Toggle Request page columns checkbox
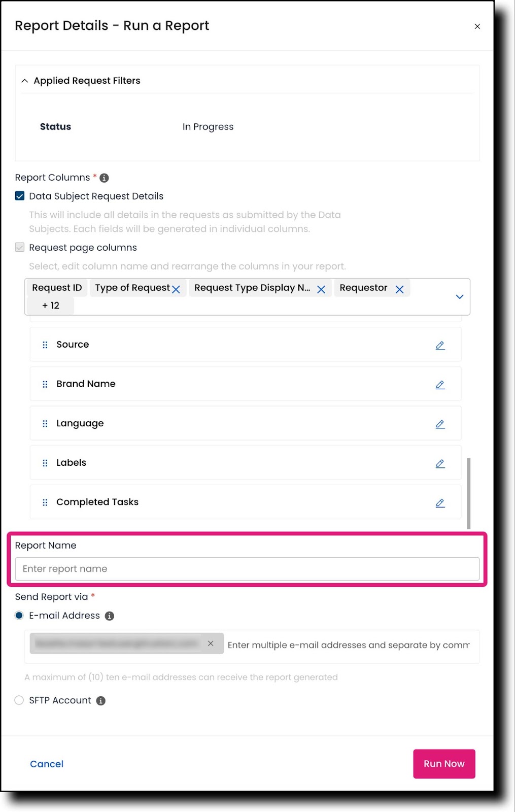The height and width of the screenshot is (812, 515). coord(20,247)
